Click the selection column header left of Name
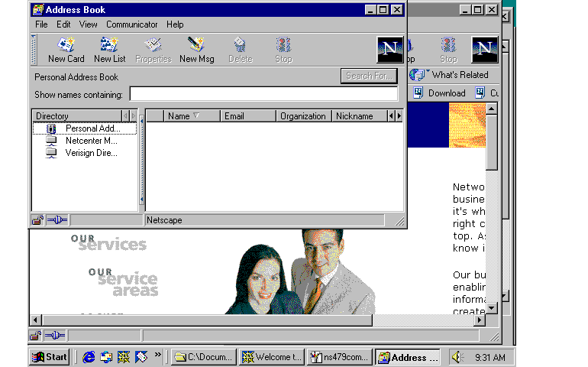Image resolution: width=588 pixels, height=367 pixels. pyautogui.click(x=154, y=116)
